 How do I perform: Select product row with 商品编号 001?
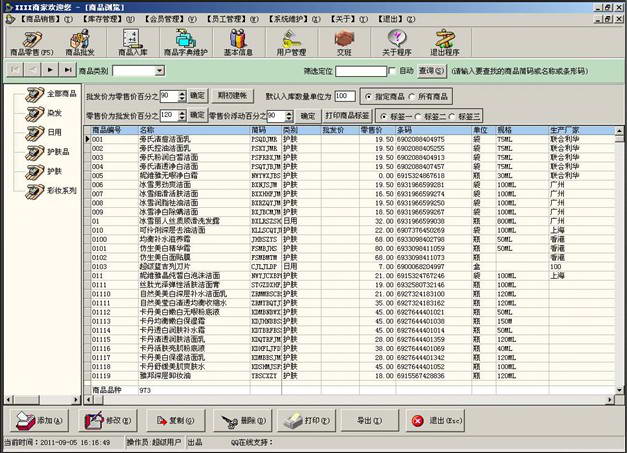349,140
